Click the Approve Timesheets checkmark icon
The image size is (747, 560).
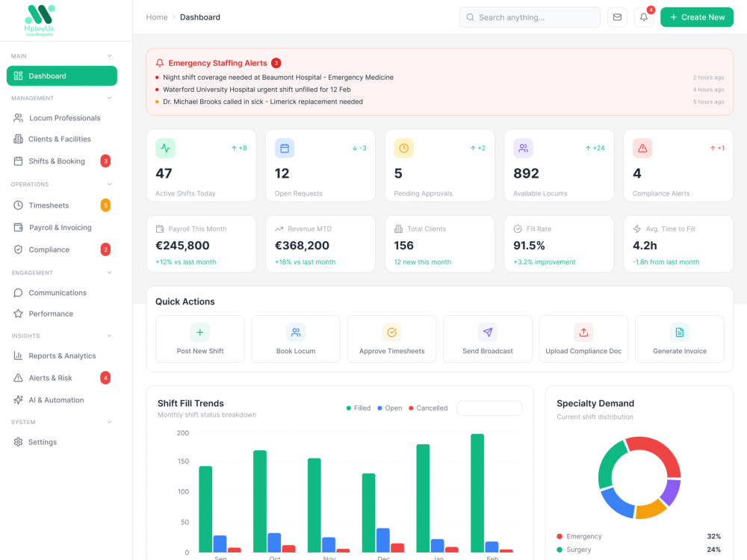click(391, 332)
